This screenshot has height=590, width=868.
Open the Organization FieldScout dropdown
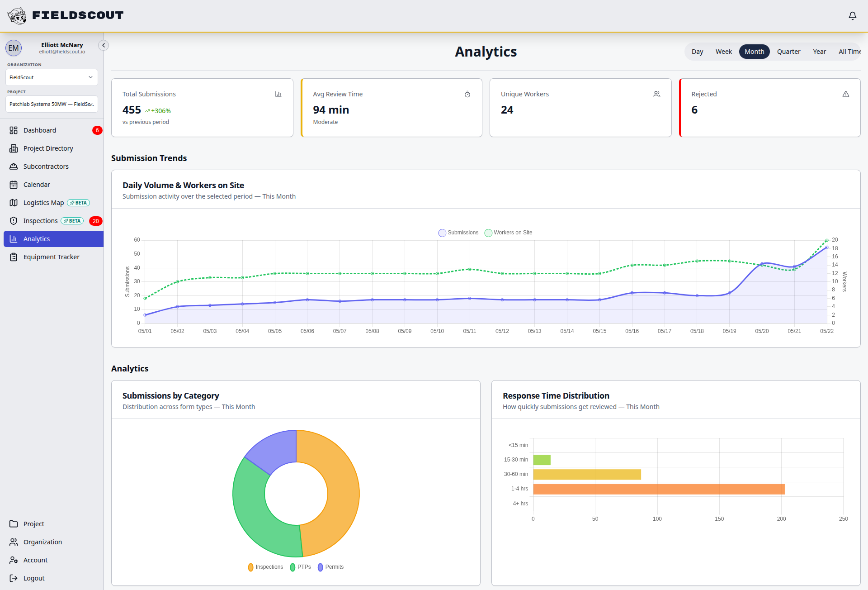[x=52, y=77]
